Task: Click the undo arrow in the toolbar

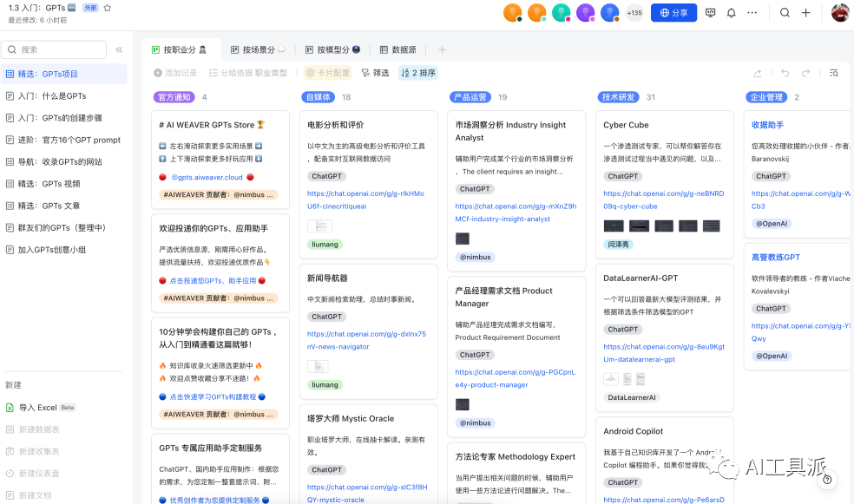Action: click(x=785, y=73)
